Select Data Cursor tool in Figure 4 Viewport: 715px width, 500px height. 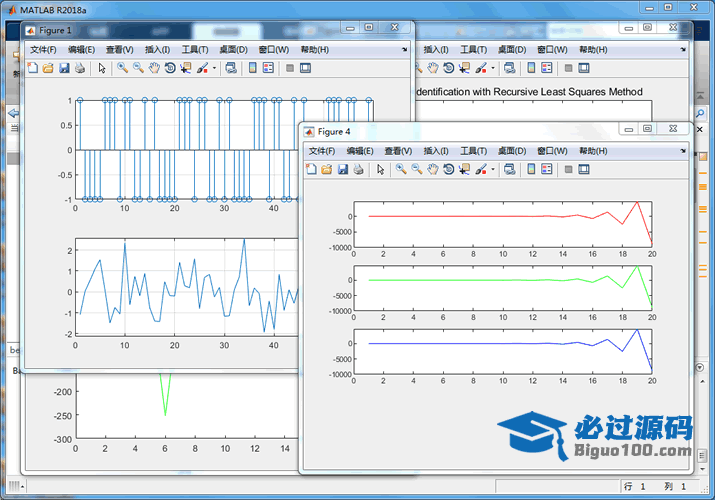click(466, 169)
